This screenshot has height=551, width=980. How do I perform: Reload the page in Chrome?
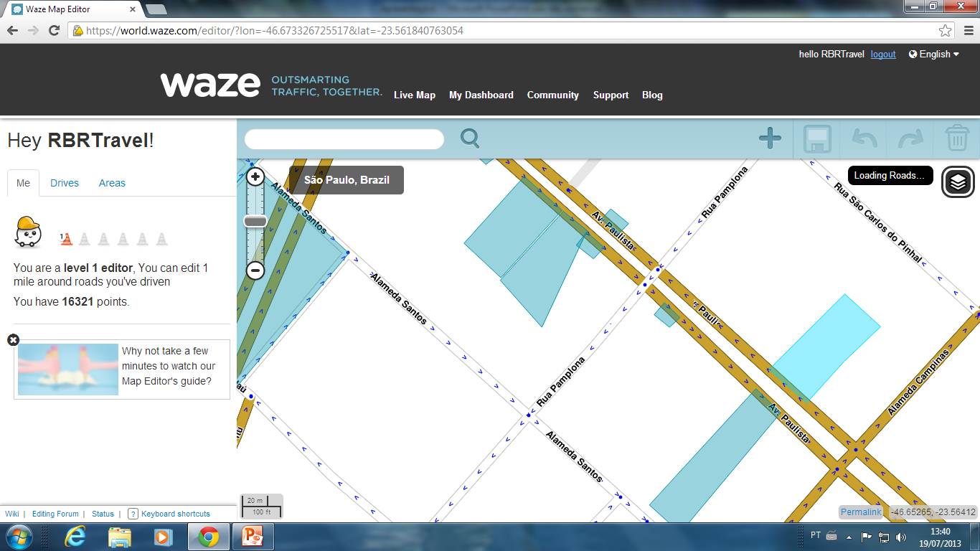click(x=54, y=31)
